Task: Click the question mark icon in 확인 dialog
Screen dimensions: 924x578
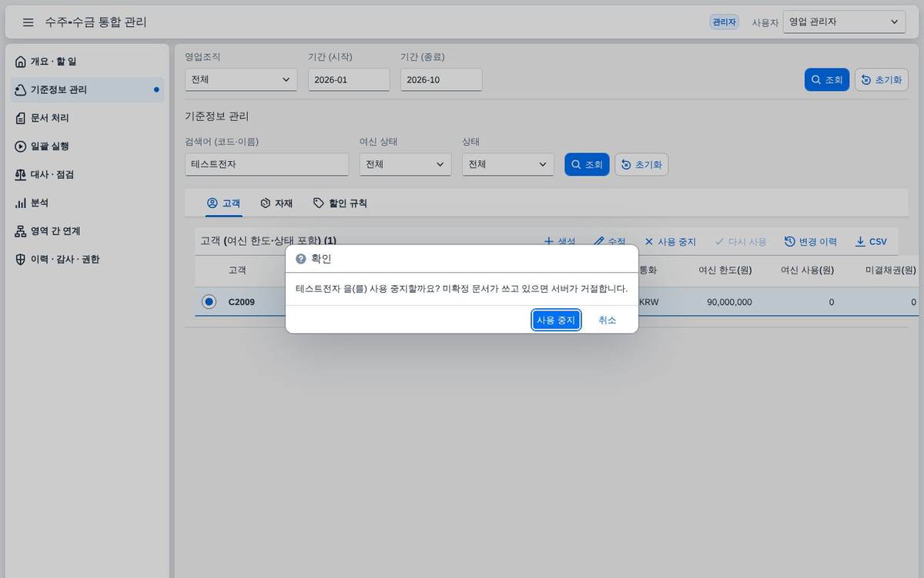Action: pos(301,259)
